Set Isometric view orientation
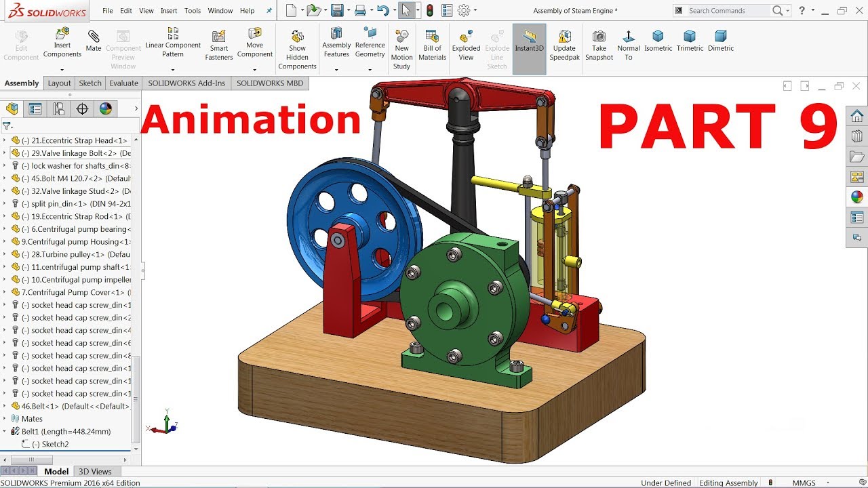 (658, 41)
